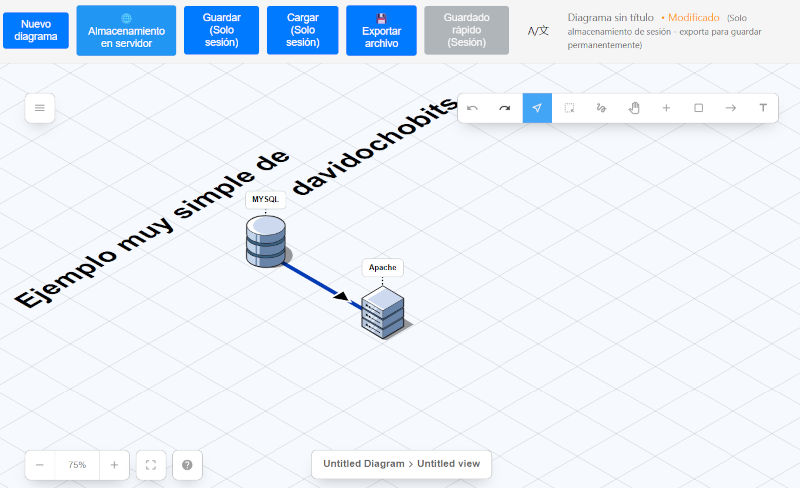
Task: Zoom out with the minus button
Action: [x=40, y=465]
